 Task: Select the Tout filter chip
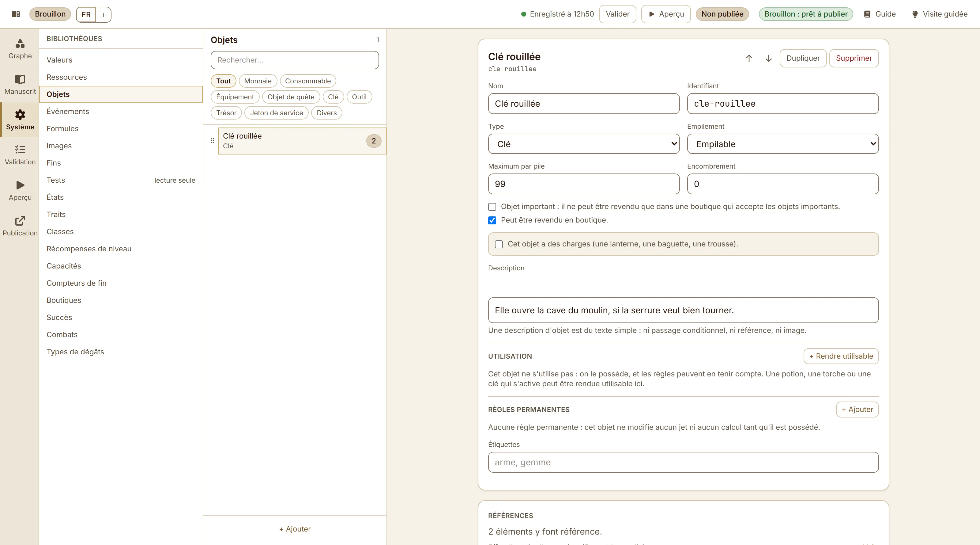coord(223,81)
